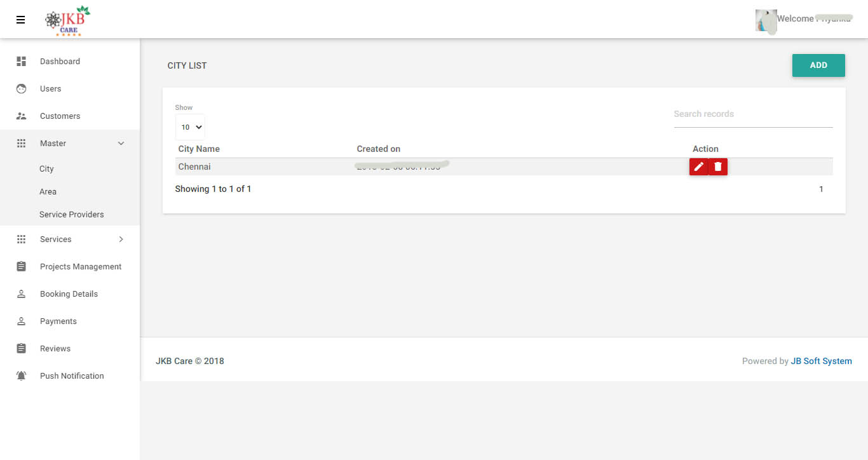Edit the Chennai city record
The width and height of the screenshot is (868, 460).
tap(698, 166)
